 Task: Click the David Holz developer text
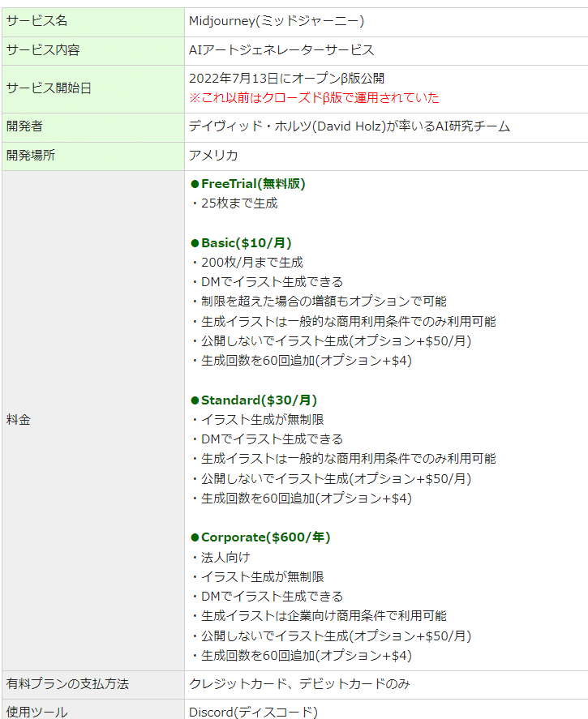pos(349,126)
